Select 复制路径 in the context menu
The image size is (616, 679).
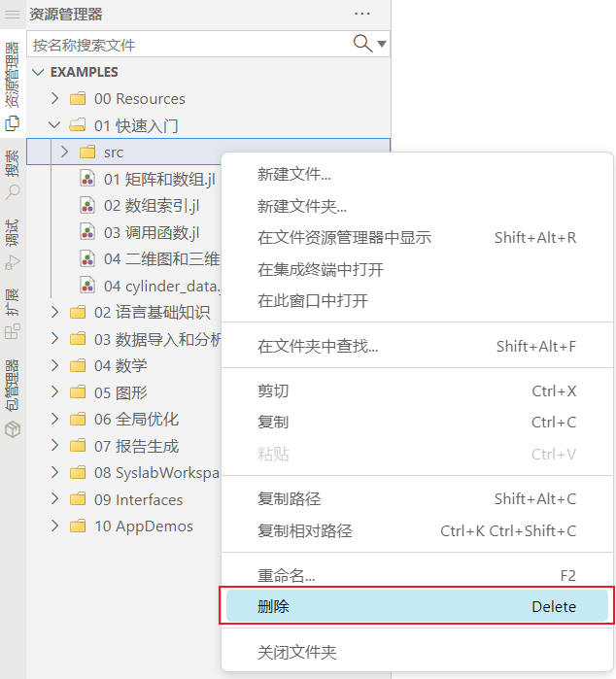289,498
